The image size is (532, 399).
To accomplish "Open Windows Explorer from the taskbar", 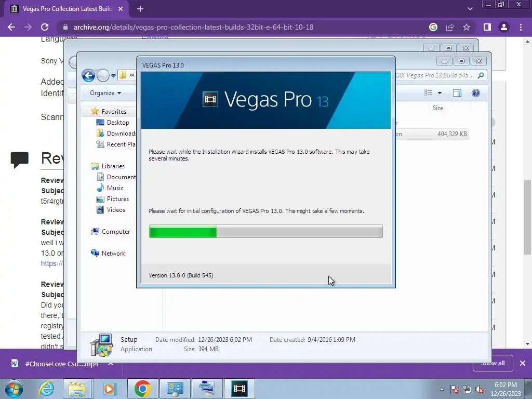I will [77, 389].
